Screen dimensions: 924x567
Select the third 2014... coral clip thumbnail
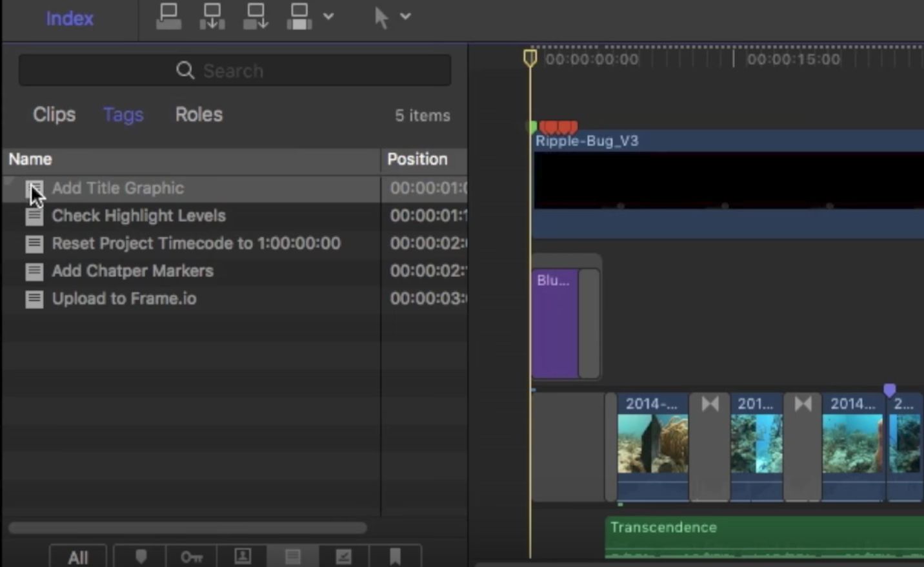tap(853, 444)
